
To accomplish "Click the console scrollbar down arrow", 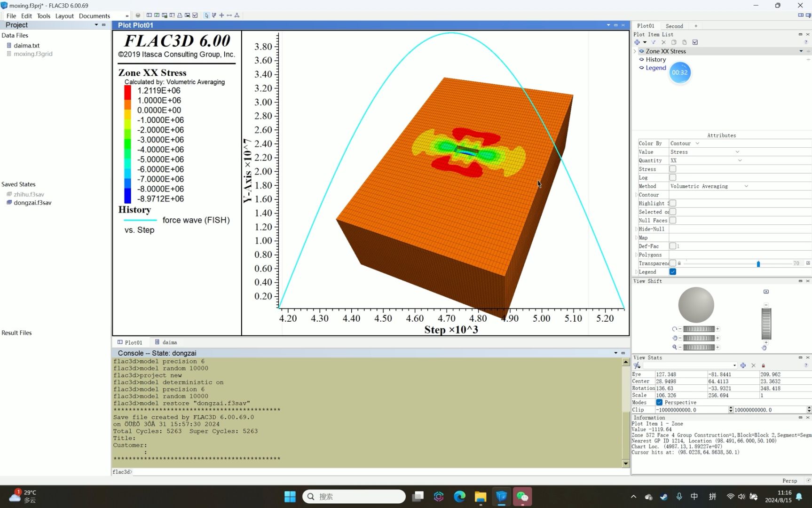I will (x=625, y=464).
